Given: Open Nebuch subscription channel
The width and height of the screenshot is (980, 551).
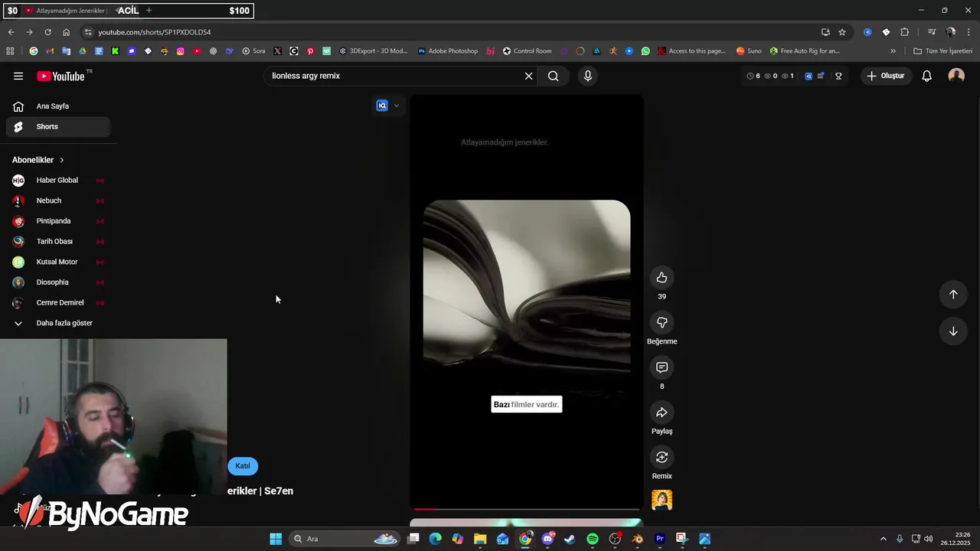Looking at the screenshot, I should (x=58, y=201).
